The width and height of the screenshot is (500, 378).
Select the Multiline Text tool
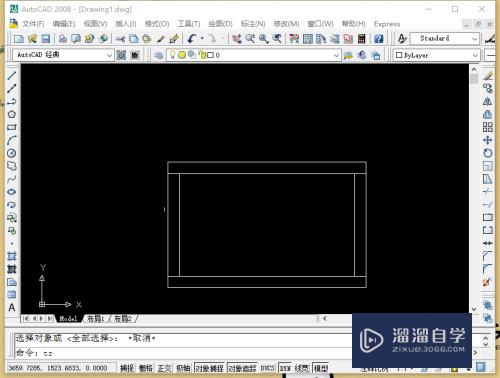coord(12,307)
